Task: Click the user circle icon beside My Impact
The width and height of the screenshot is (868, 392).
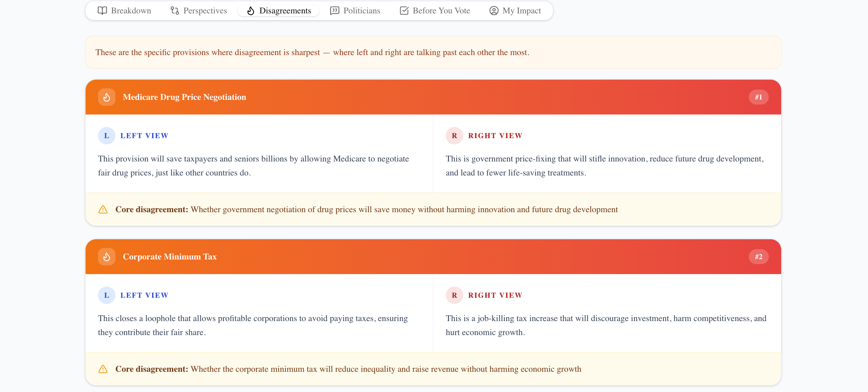Action: pos(493,11)
